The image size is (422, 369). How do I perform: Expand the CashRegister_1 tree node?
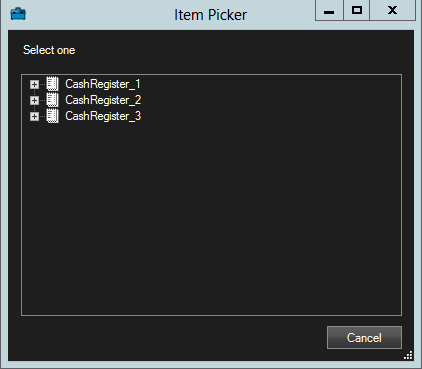coord(34,84)
